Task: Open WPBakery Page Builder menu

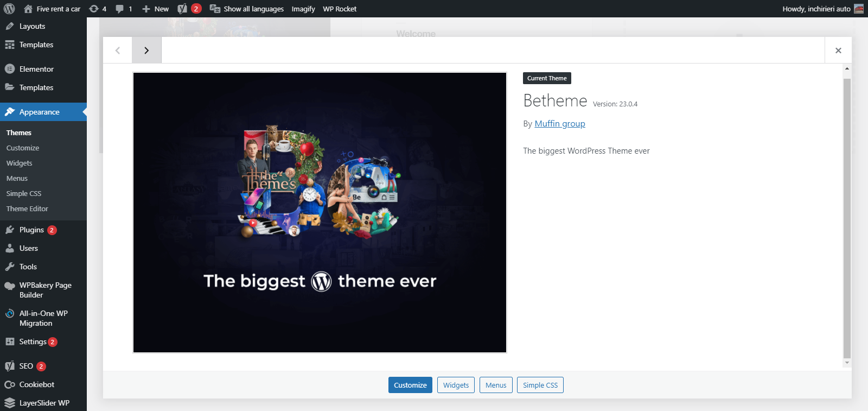Action: point(43,290)
